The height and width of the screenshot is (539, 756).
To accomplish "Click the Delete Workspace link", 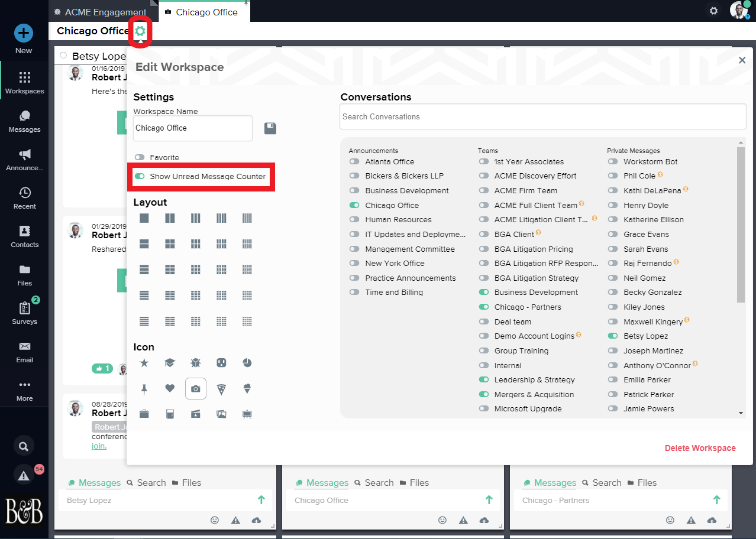I will pos(700,448).
